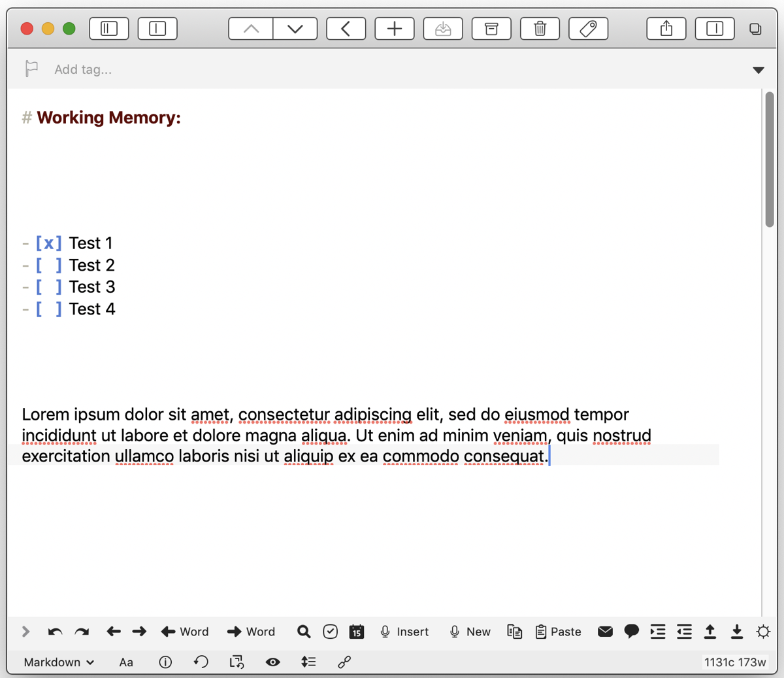Toggle the action list right pane
Viewport: 784px width, 678px height.
point(715,29)
